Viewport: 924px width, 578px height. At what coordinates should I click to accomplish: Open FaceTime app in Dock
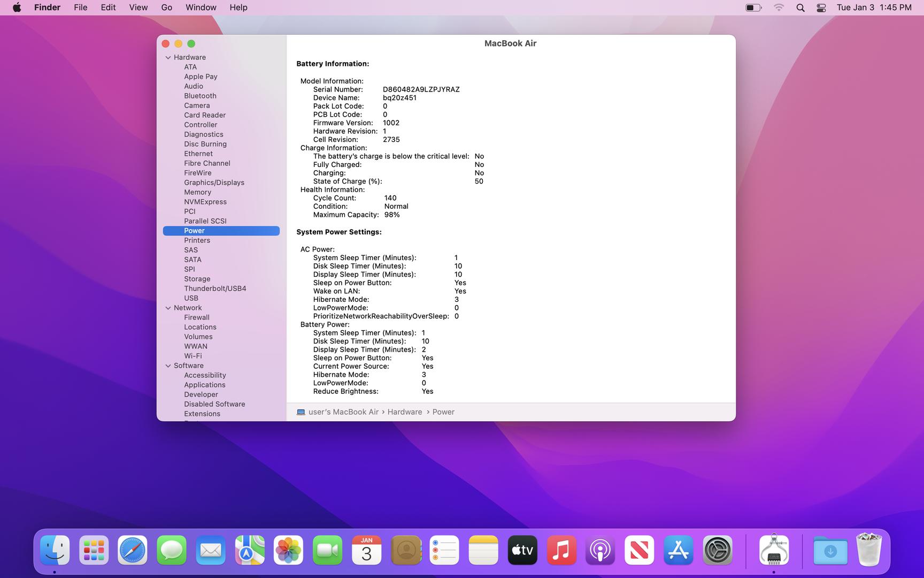tap(328, 550)
